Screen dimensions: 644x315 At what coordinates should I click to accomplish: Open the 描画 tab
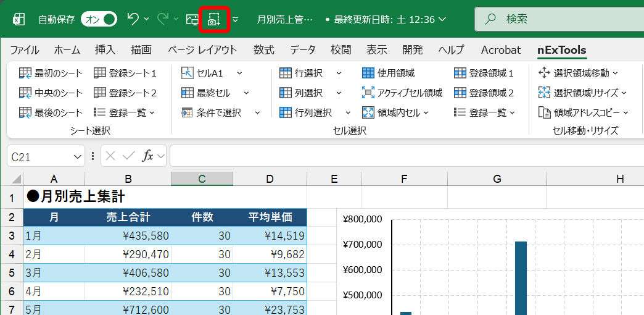coord(141,50)
